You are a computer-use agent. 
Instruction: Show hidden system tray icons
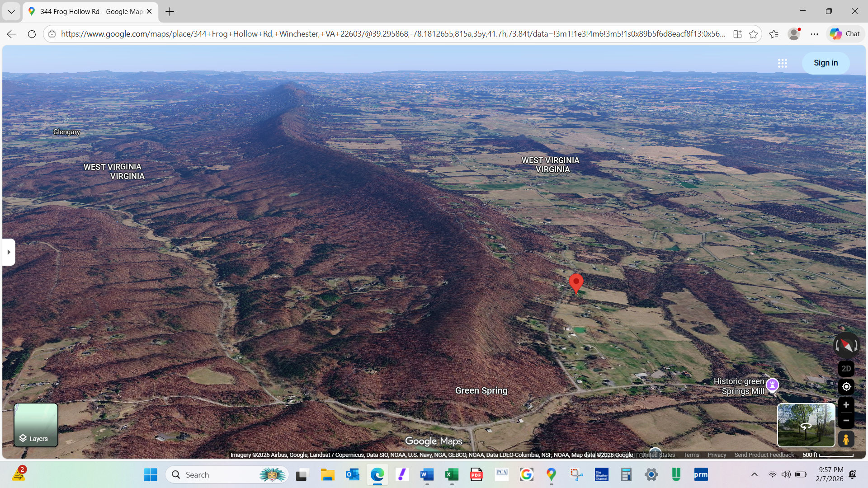754,474
